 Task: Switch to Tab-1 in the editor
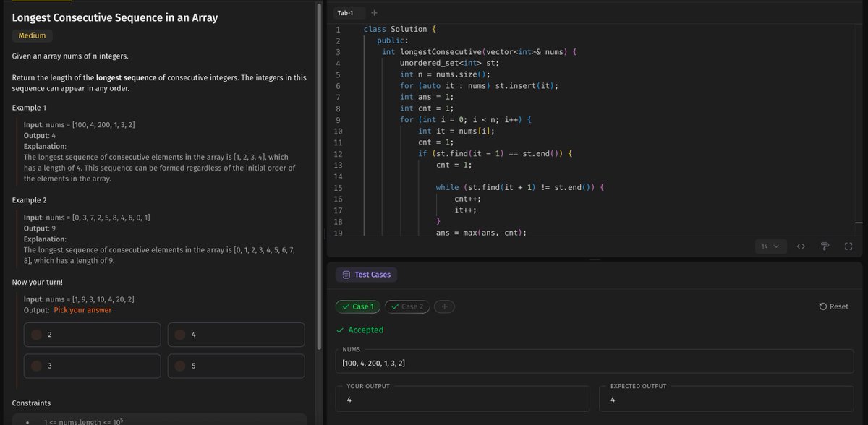click(346, 13)
